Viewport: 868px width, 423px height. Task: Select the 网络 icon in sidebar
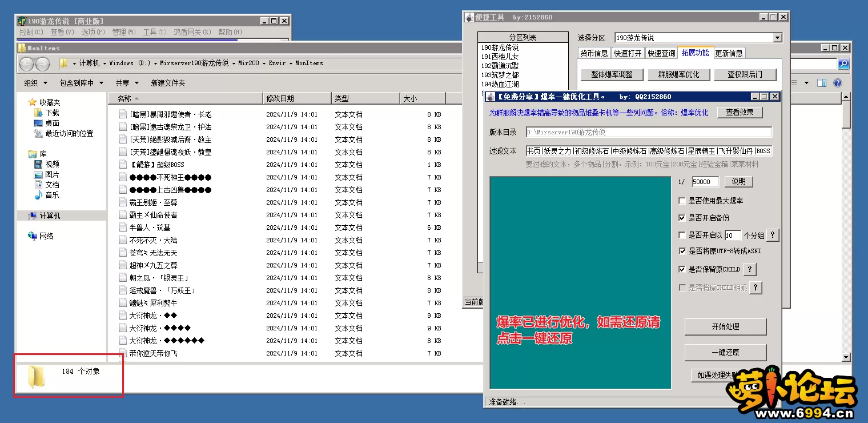(x=33, y=236)
